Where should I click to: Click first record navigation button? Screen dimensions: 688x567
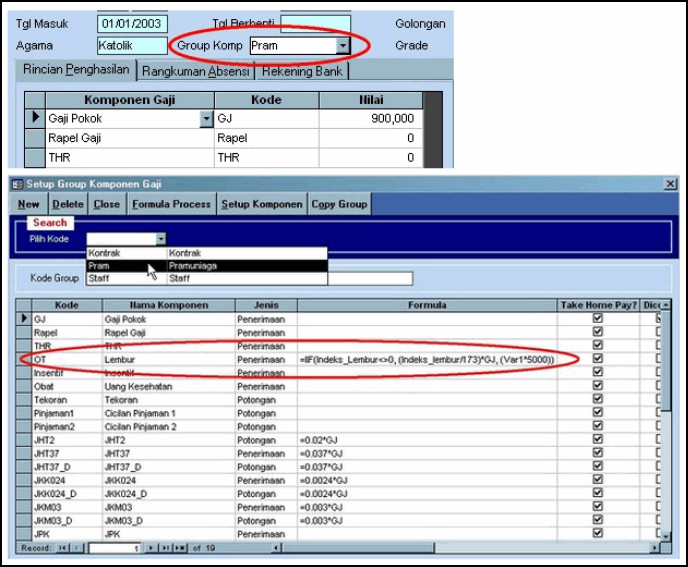64,548
